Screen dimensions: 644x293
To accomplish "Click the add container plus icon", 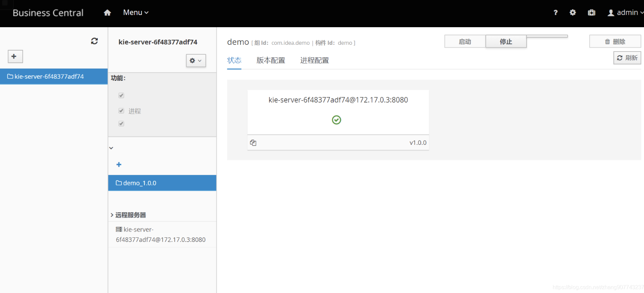I will tap(119, 164).
